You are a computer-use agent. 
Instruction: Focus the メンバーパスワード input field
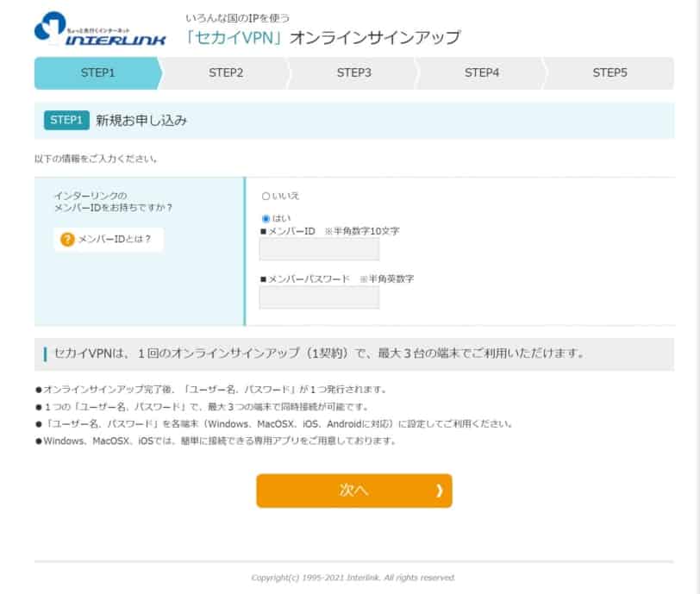pyautogui.click(x=319, y=297)
